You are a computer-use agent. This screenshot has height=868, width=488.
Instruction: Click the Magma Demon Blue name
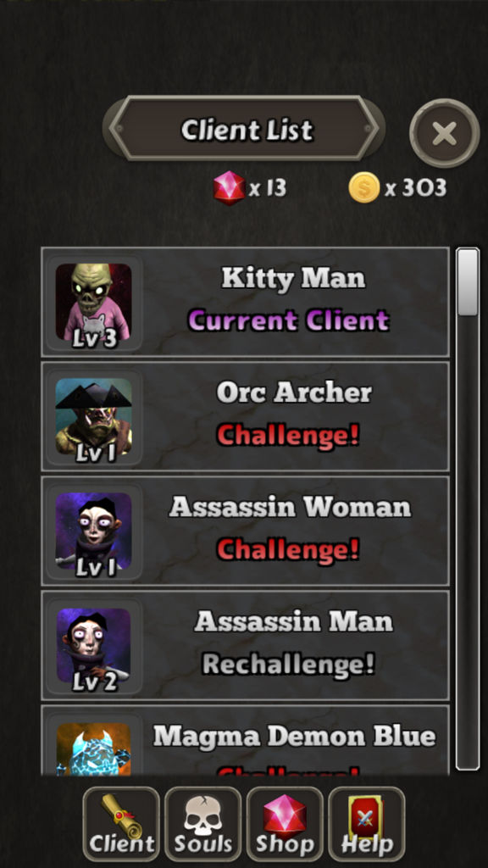(294, 737)
